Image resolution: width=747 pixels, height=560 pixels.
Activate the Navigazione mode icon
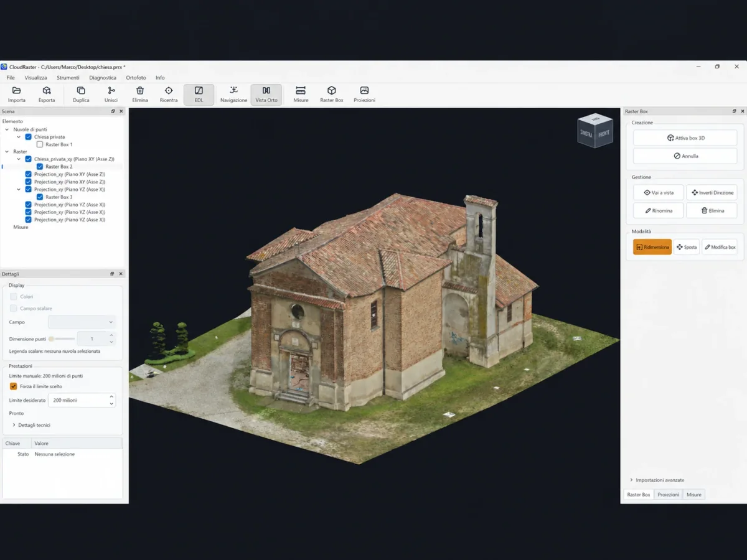click(233, 95)
